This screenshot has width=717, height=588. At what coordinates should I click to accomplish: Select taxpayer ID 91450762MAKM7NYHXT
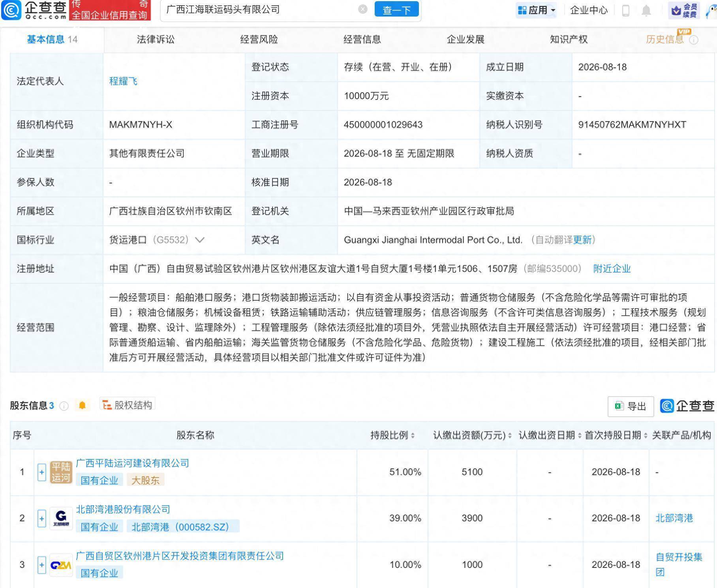coord(632,125)
